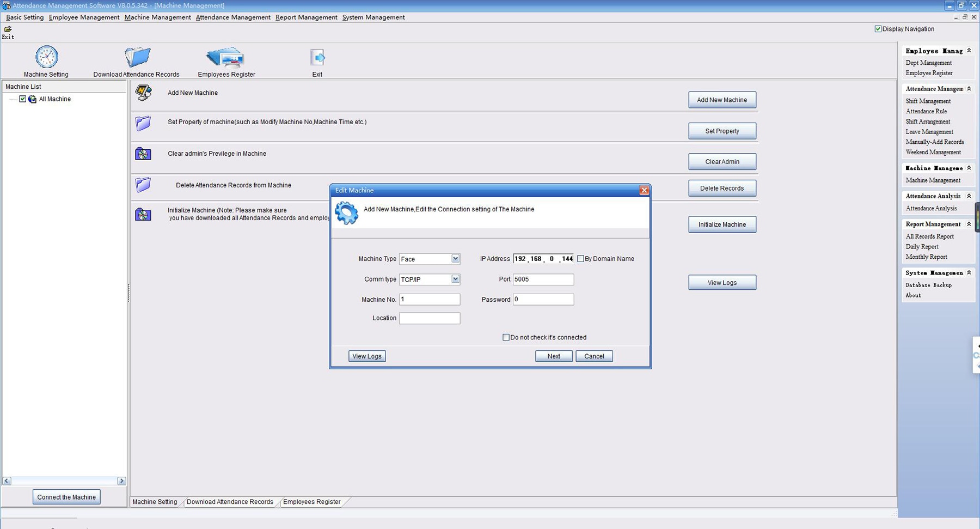Open Monthly Report navigation link
This screenshot has height=529, width=980.
[926, 257]
